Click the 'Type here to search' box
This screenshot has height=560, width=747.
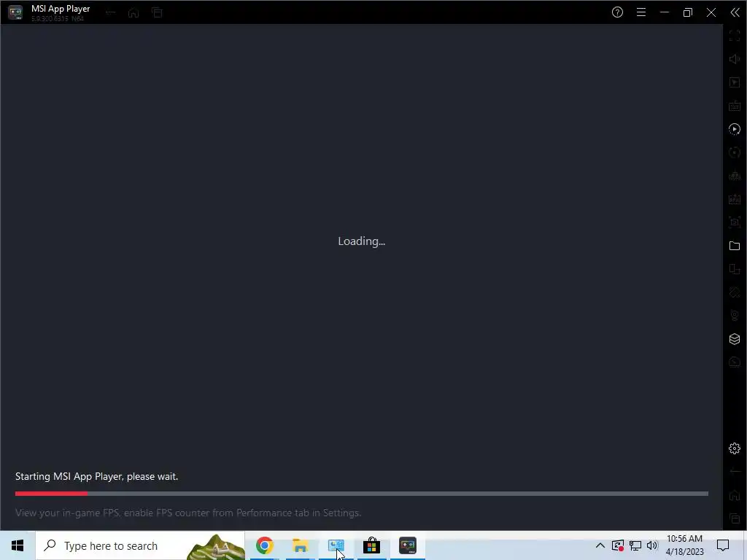coord(140,545)
